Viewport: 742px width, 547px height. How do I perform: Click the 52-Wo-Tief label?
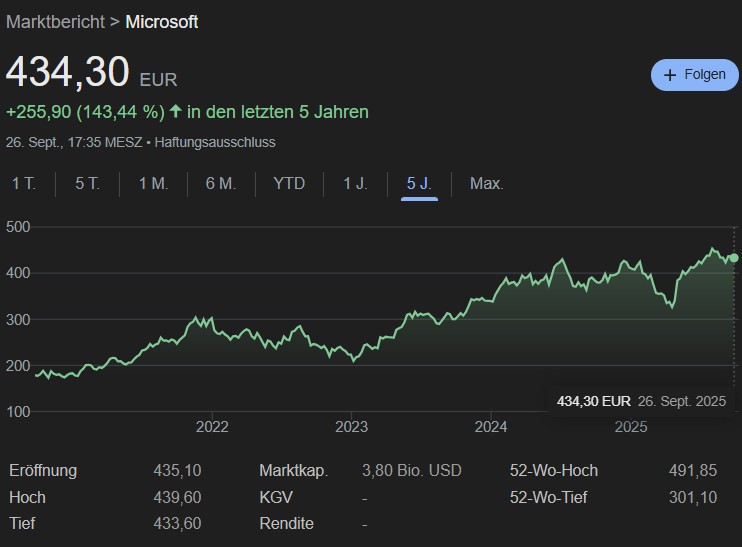coord(548,497)
